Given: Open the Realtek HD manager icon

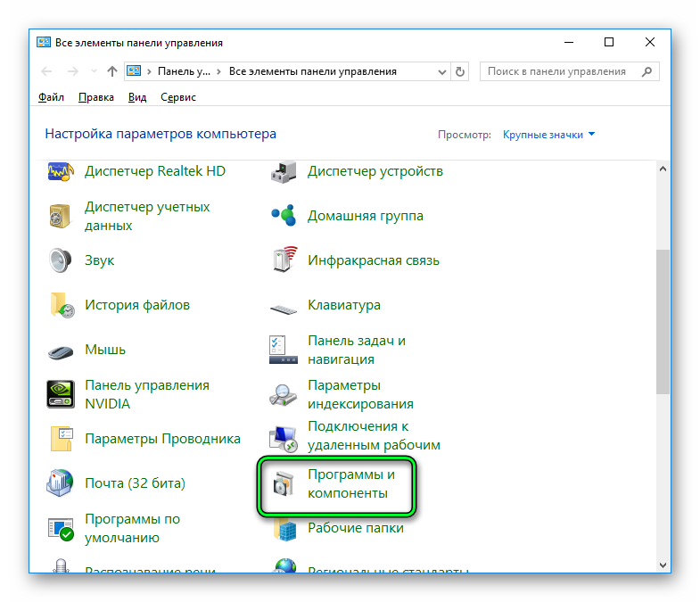Looking at the screenshot, I should pos(60,172).
